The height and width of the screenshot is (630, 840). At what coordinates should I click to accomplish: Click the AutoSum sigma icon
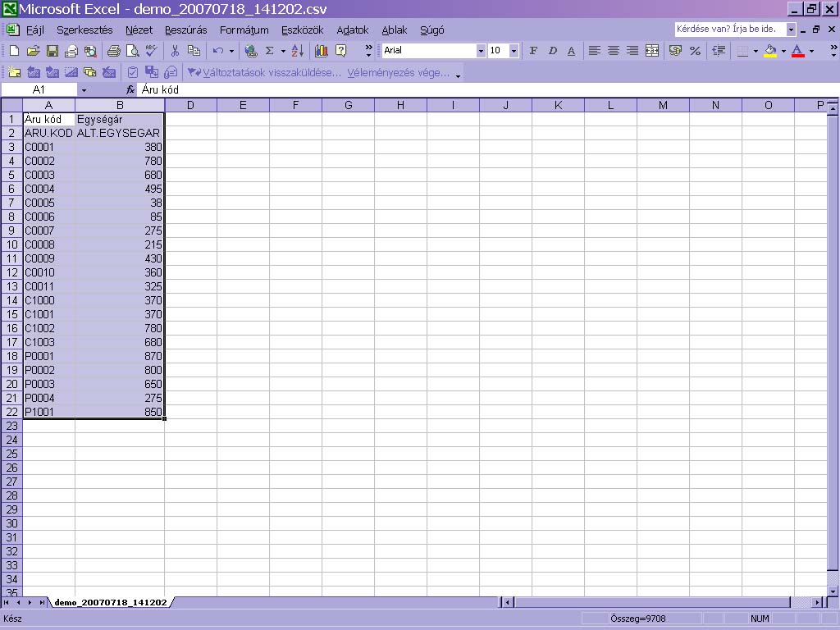pyautogui.click(x=268, y=51)
